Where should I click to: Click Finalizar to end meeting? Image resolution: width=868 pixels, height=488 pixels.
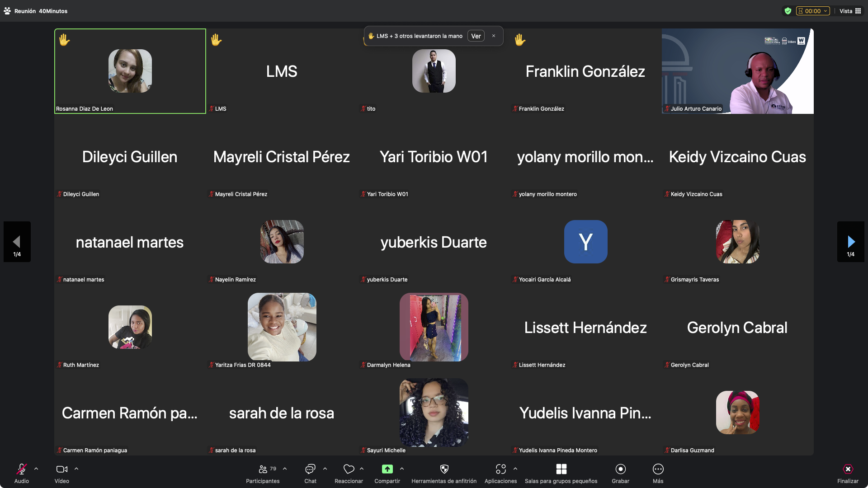coord(848,469)
